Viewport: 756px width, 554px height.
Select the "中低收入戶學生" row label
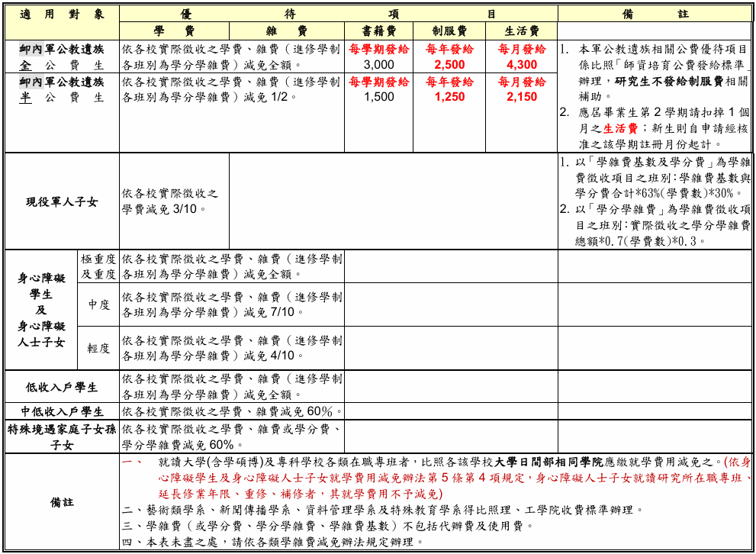coord(63,411)
